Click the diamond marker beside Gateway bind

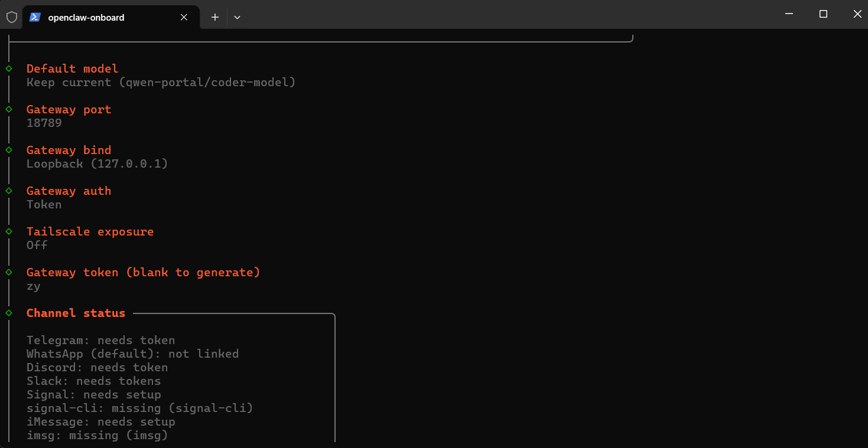click(9, 150)
